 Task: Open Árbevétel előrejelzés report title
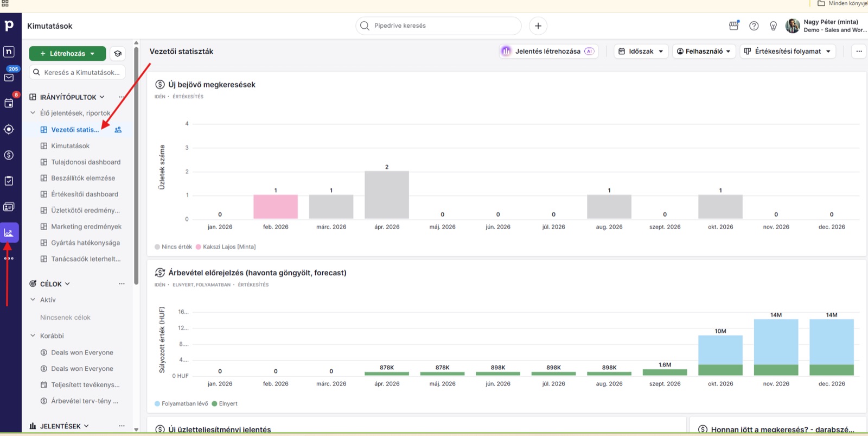click(x=257, y=273)
